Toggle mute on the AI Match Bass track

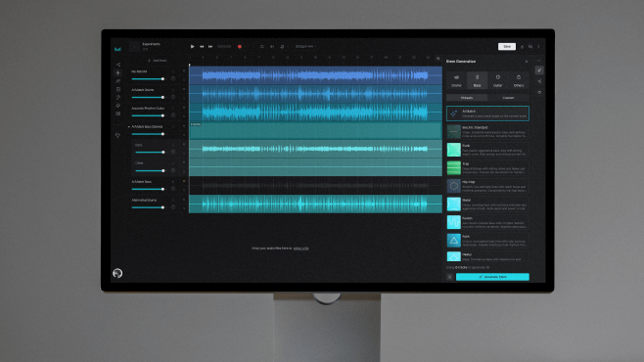pos(184,181)
